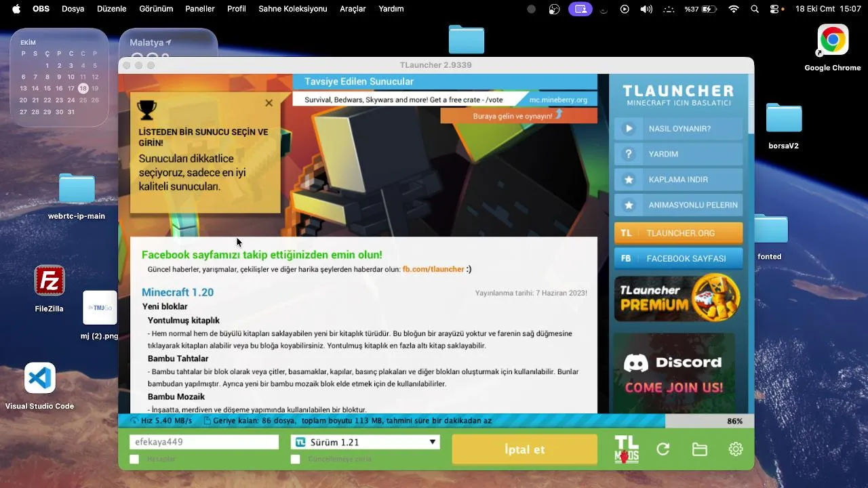Click the battery %37 indicator
This screenshot has height=488, width=868.
pyautogui.click(x=701, y=9)
